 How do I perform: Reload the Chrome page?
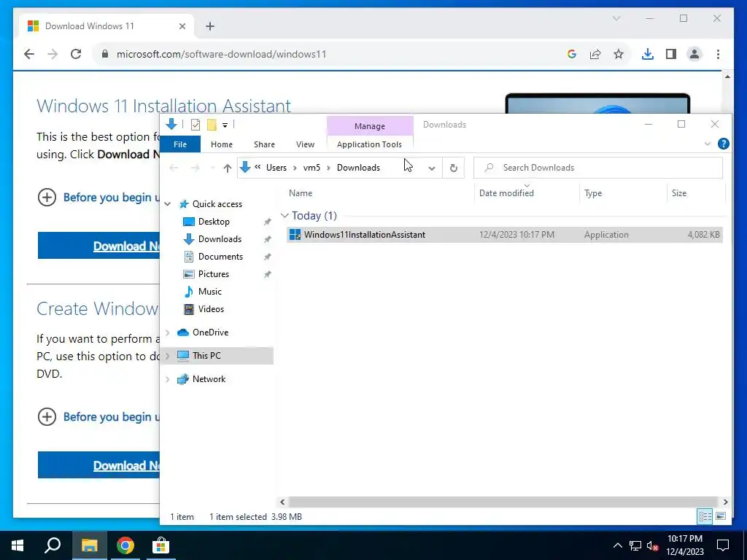point(76,54)
